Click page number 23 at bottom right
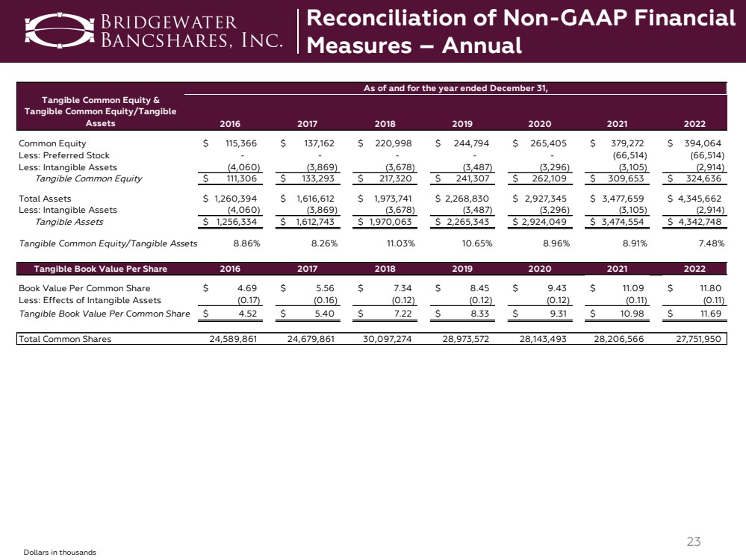This screenshot has height=560, width=746. [694, 541]
